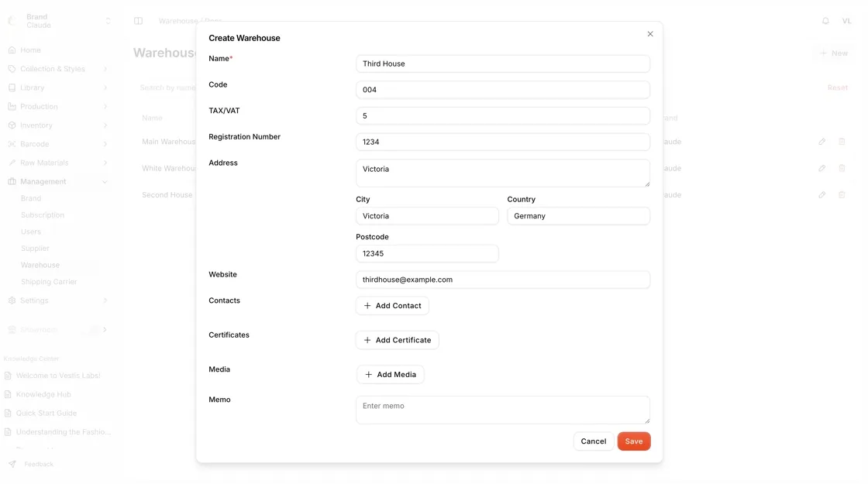Click the Collection & Styles tag icon
Image resolution: width=868 pixels, height=484 pixels.
12,69
